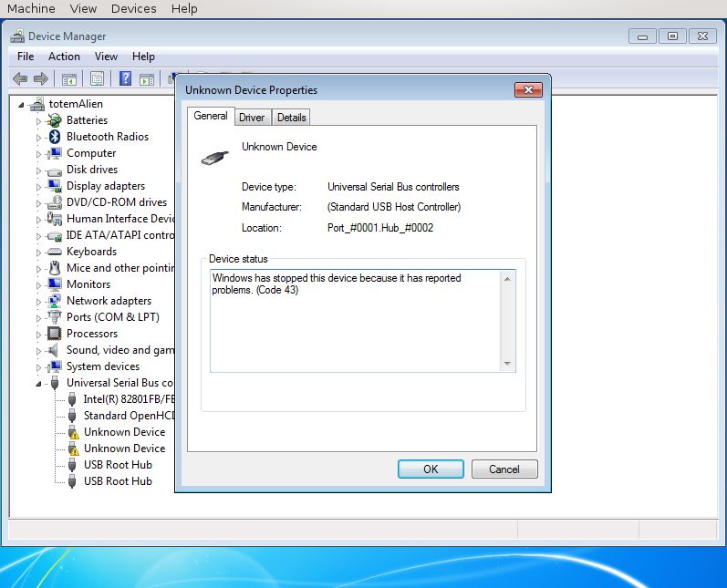
Task: Click the Display adapters icon
Action: (54, 186)
